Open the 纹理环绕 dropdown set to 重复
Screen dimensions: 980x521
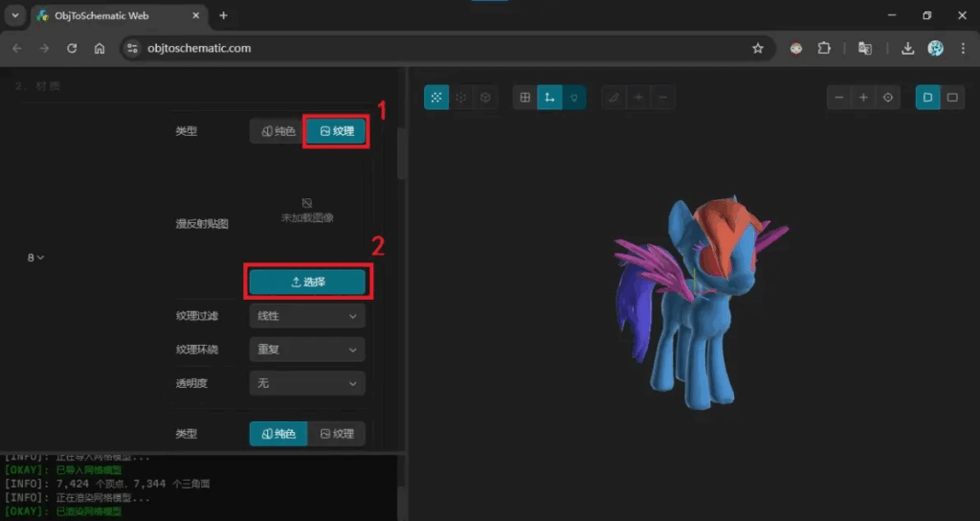(307, 350)
